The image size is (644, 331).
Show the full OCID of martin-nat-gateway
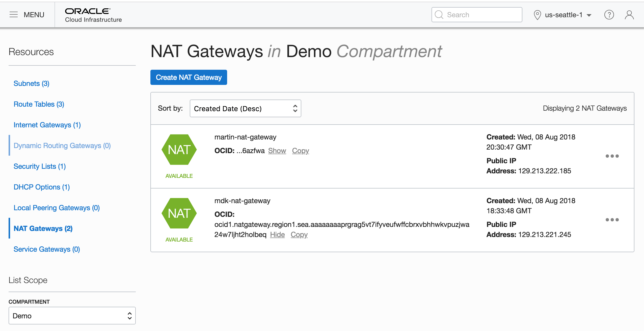[277, 151]
